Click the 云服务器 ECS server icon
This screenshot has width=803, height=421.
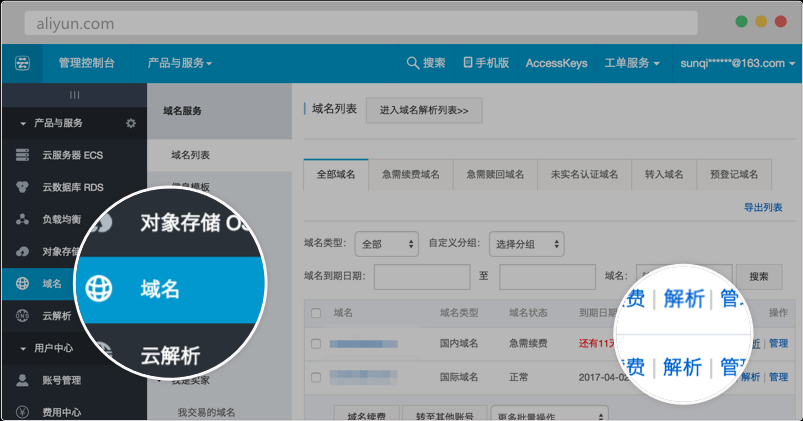point(22,155)
